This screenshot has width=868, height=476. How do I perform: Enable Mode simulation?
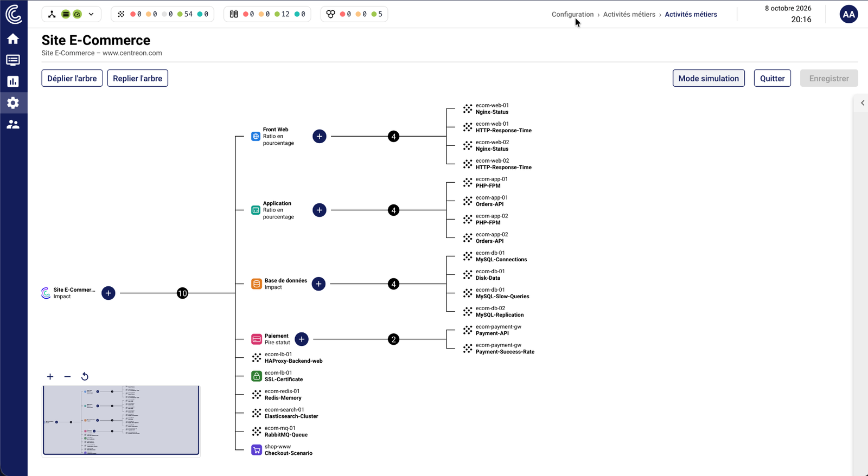click(x=709, y=79)
